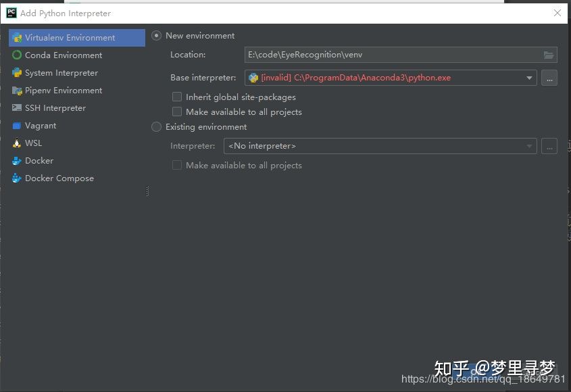Click the System Interpreter python icon
571x392 pixels.
tap(17, 73)
